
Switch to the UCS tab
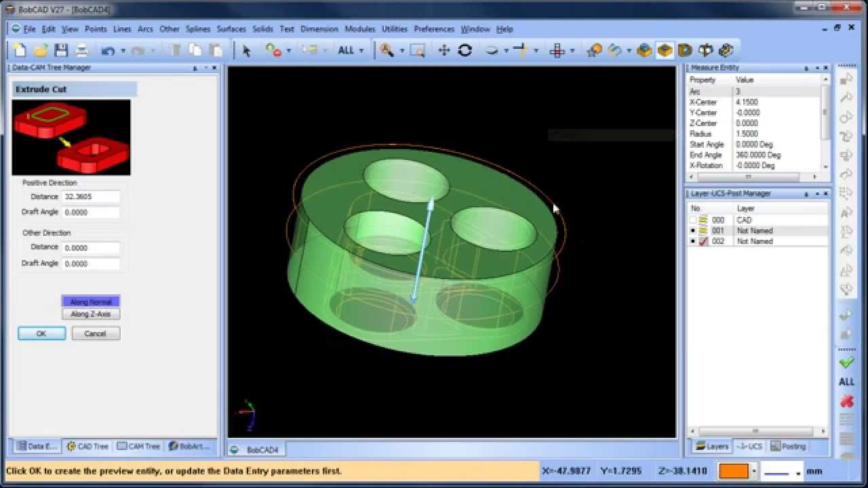[x=749, y=446]
